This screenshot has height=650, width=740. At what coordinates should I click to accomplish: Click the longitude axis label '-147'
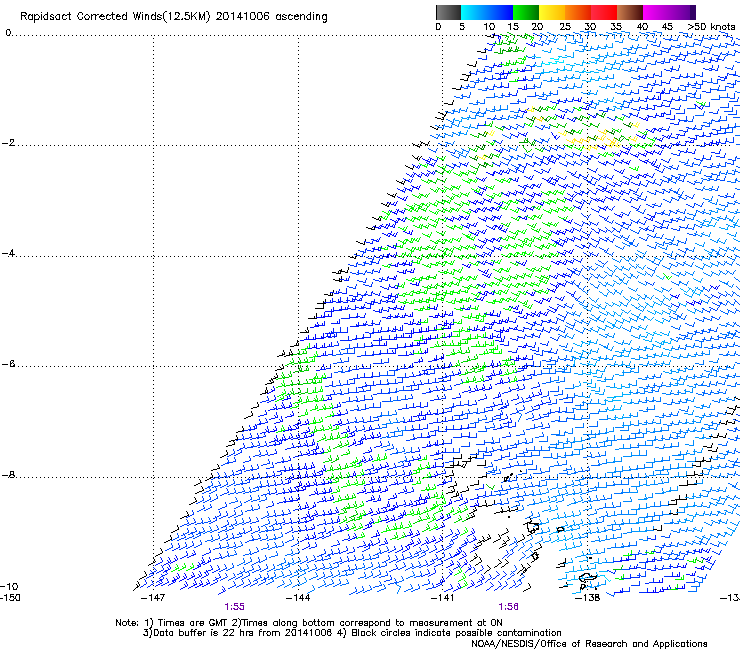153,598
